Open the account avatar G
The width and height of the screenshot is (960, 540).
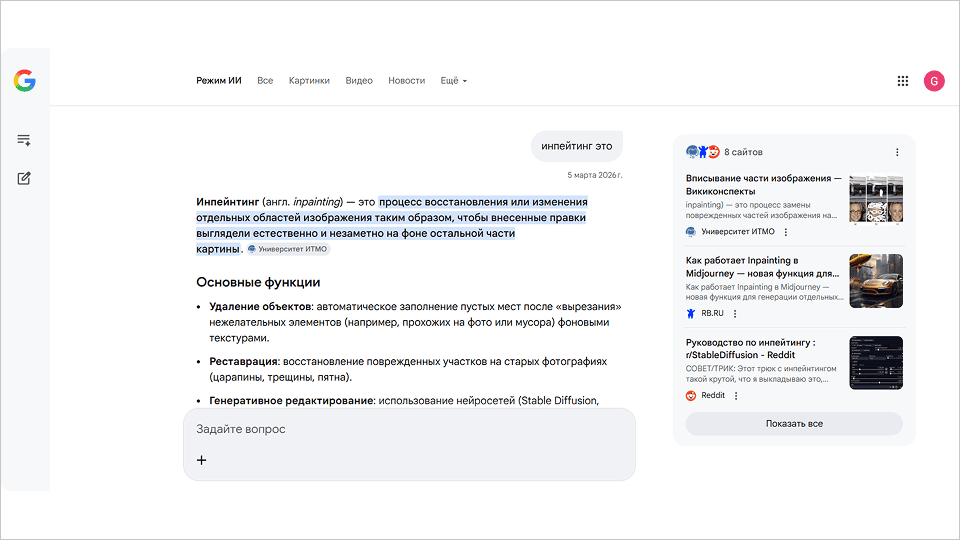(934, 81)
